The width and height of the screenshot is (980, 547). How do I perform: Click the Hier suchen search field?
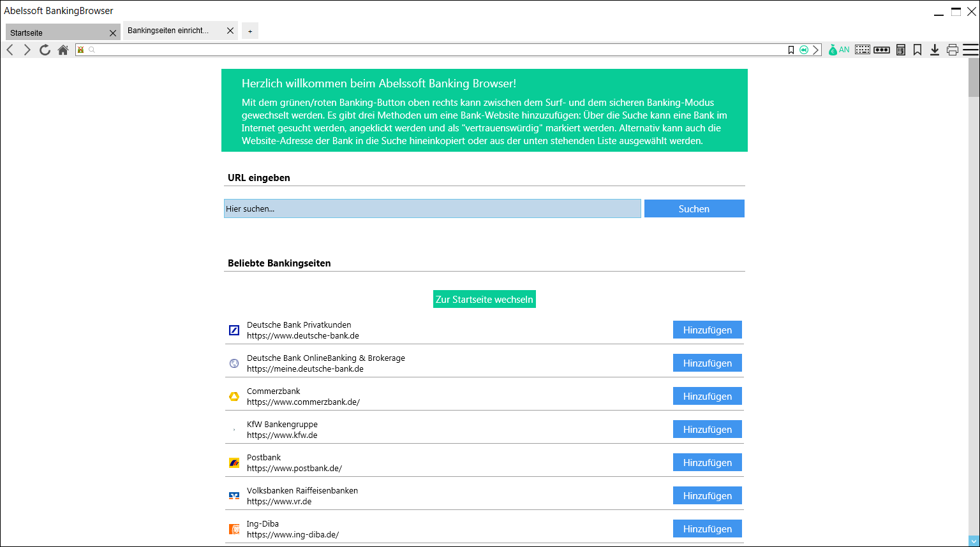coord(432,208)
